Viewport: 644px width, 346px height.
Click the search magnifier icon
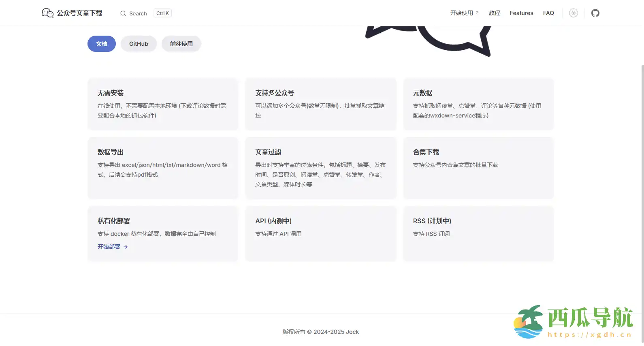pos(123,13)
